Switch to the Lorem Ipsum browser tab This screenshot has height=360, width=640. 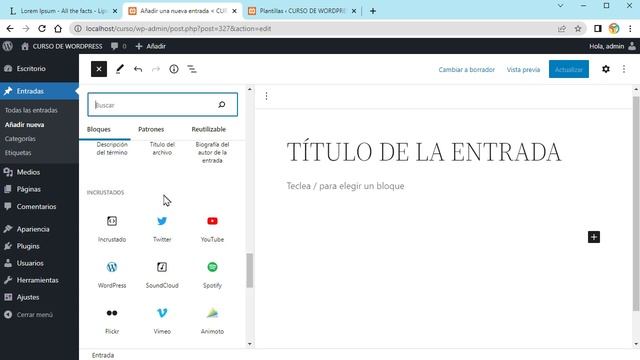(x=63, y=11)
